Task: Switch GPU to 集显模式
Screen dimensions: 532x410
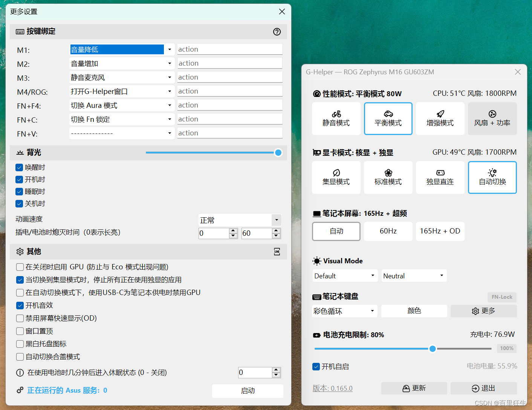Action: (x=336, y=177)
